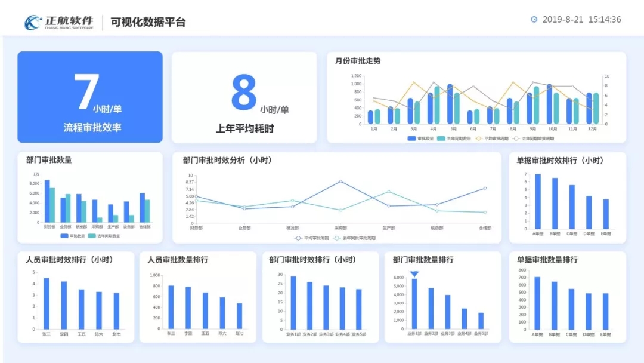Click the 仓储部 blue bar in 部门审批数量
The image size is (644, 363).
click(142, 208)
